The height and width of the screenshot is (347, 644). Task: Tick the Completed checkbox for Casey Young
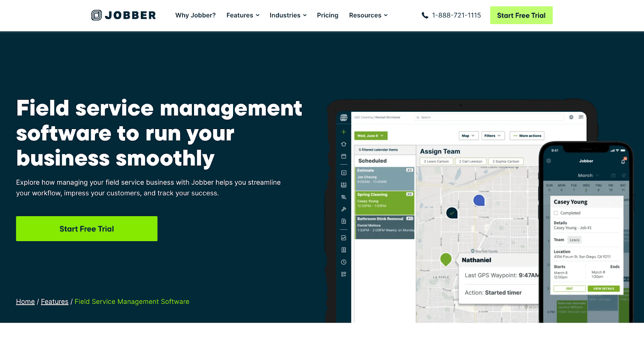pyautogui.click(x=556, y=213)
